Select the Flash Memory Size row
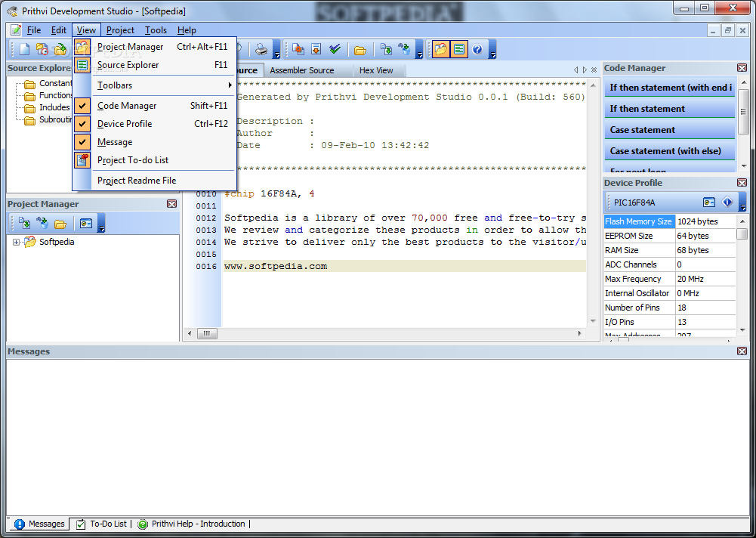Screen dimensions: 756x538 670,221
